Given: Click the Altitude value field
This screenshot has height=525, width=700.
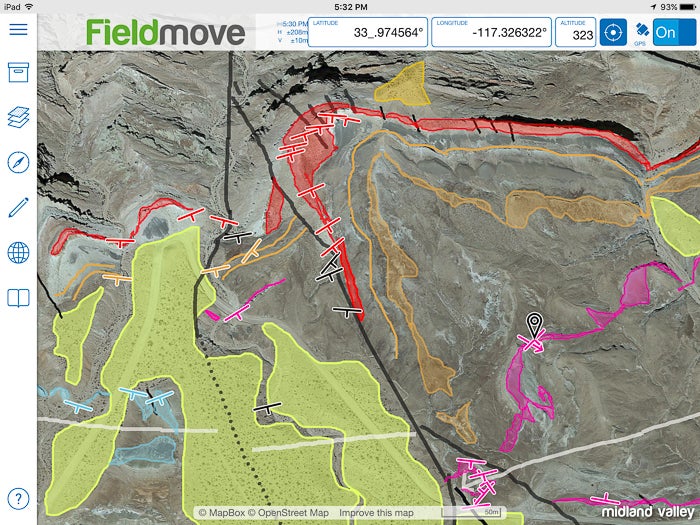Looking at the screenshot, I should [576, 31].
